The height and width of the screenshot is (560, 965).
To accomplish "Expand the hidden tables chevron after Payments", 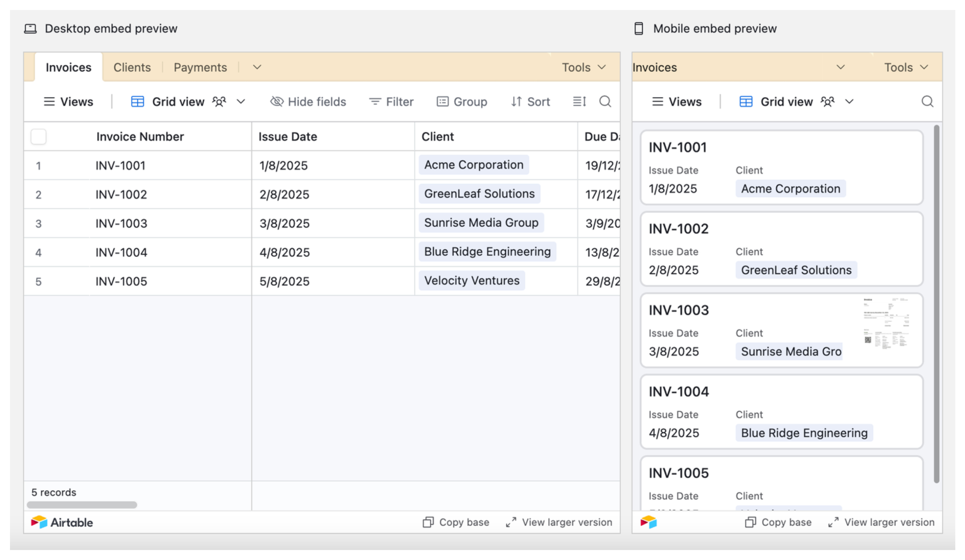I will (256, 67).
